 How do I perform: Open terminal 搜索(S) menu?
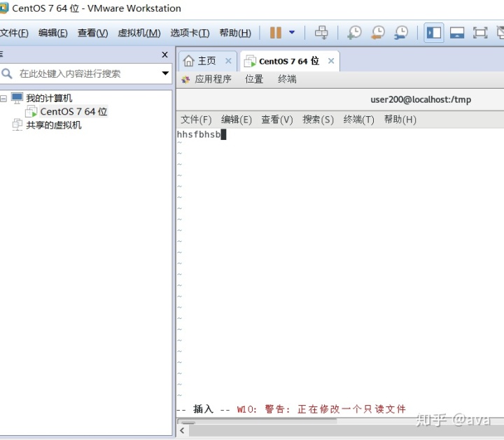(x=318, y=120)
